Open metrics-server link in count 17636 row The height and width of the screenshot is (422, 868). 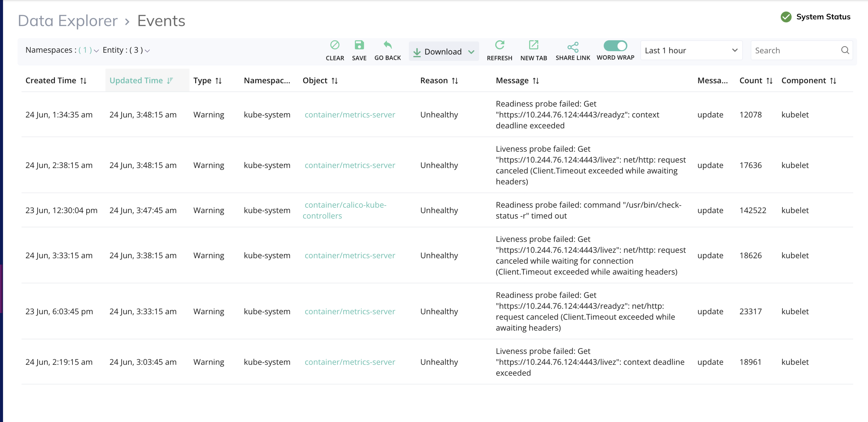click(x=350, y=165)
